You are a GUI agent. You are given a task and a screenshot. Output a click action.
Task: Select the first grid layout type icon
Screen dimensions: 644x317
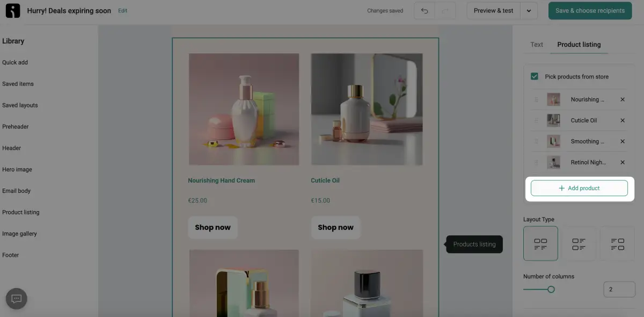[540, 243]
